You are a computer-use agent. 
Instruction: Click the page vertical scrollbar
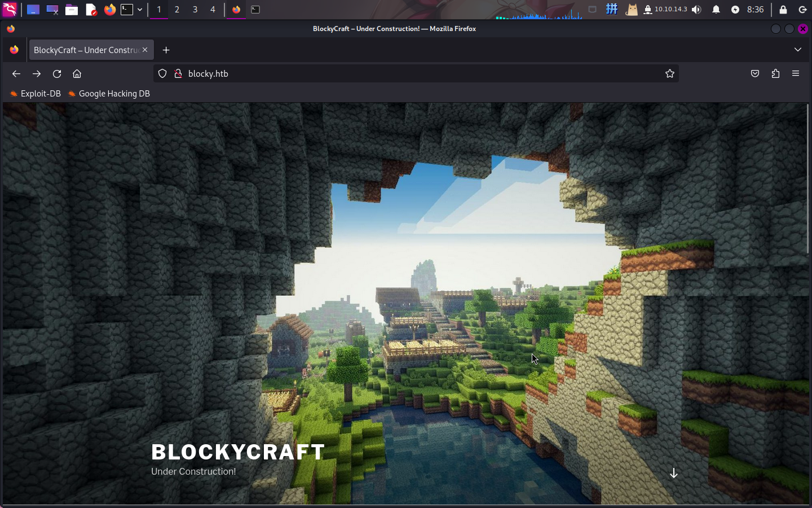point(807,178)
